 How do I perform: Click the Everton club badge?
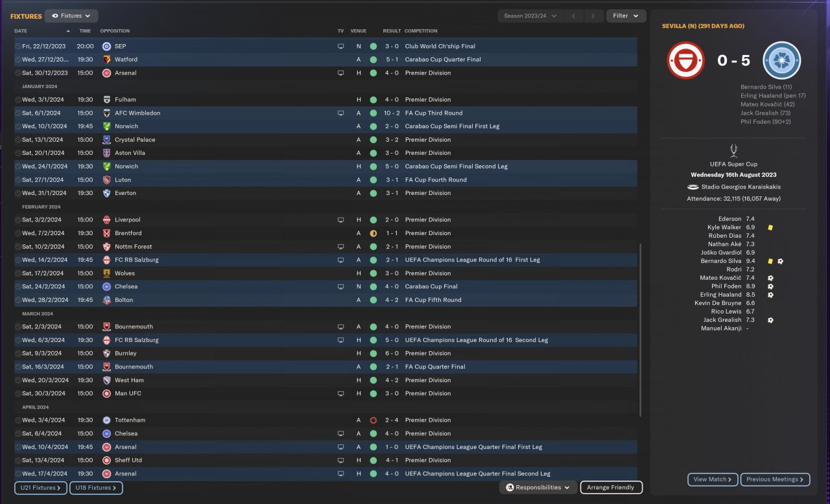(x=107, y=193)
